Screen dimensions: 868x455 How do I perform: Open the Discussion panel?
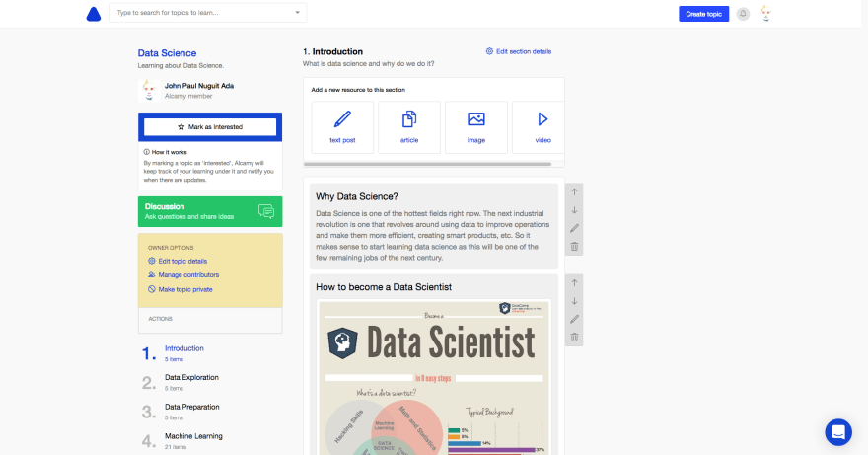tap(210, 211)
